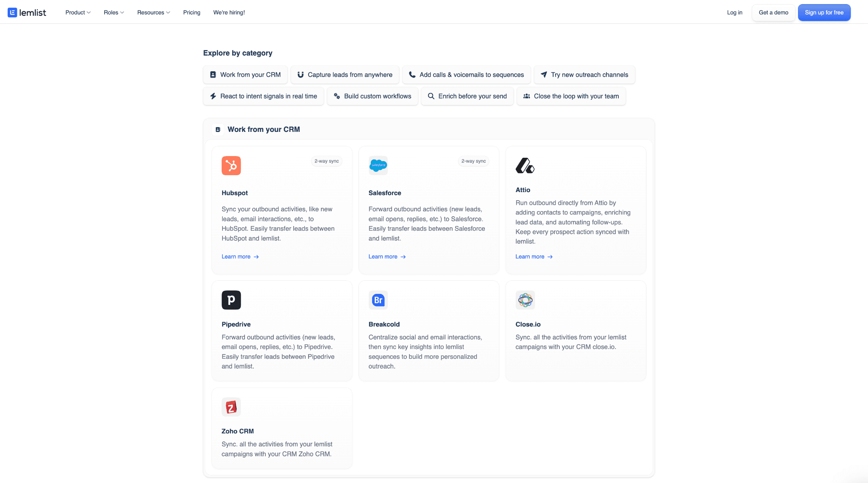This screenshot has height=483, width=868.
Task: Select Build custom workflows category
Action: (x=373, y=96)
